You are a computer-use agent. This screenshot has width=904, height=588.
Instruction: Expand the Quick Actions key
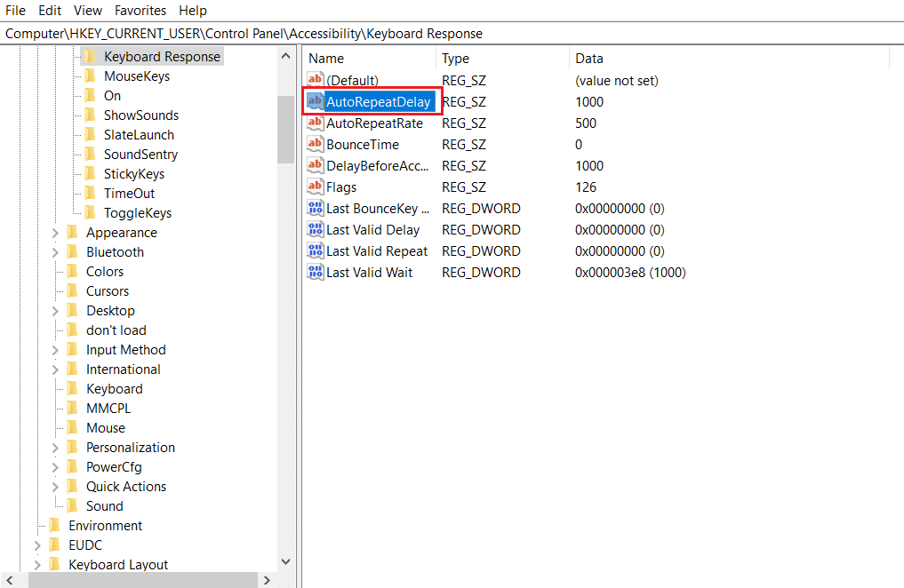(x=55, y=487)
